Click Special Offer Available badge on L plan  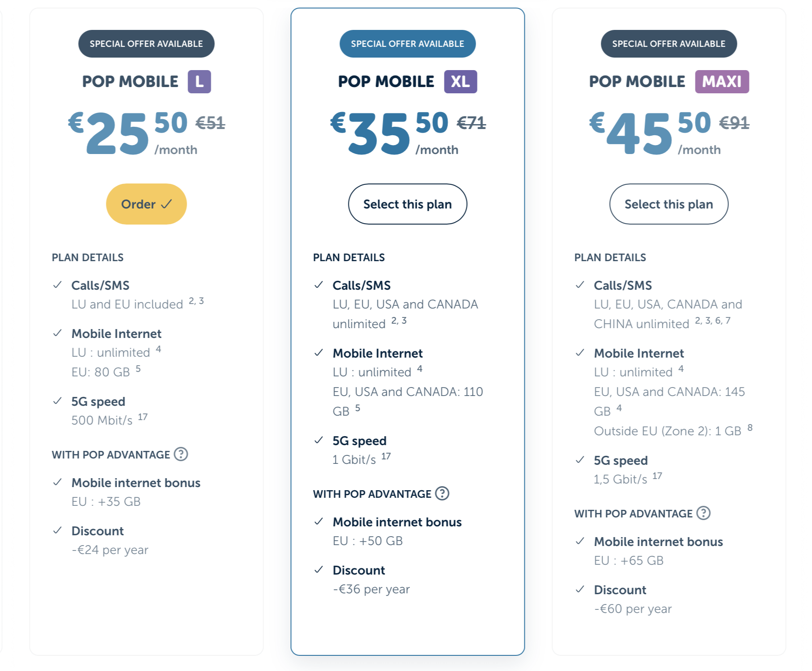[x=146, y=44]
